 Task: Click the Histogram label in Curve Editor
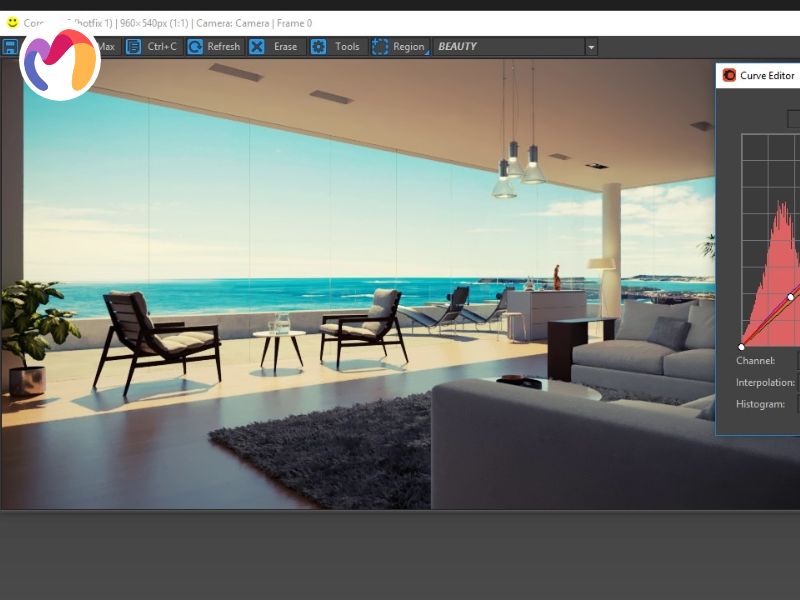[x=760, y=405]
